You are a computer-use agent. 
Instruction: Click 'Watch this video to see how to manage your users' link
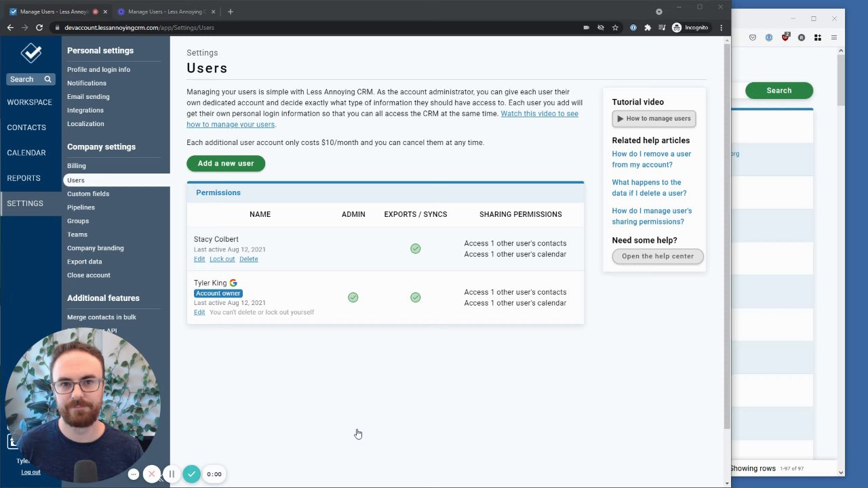click(382, 119)
